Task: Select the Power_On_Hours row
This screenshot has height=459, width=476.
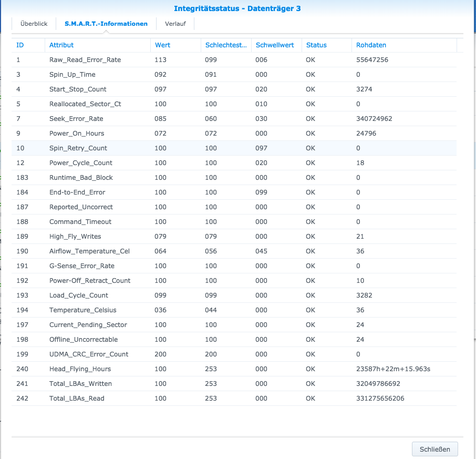Action: click(x=234, y=134)
